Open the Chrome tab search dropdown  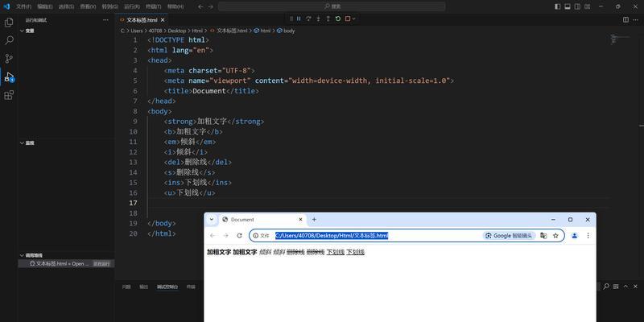coord(212,219)
